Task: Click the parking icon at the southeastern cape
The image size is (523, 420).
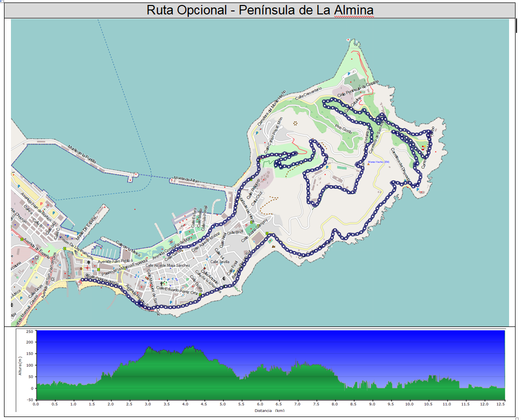Action: [417, 189]
